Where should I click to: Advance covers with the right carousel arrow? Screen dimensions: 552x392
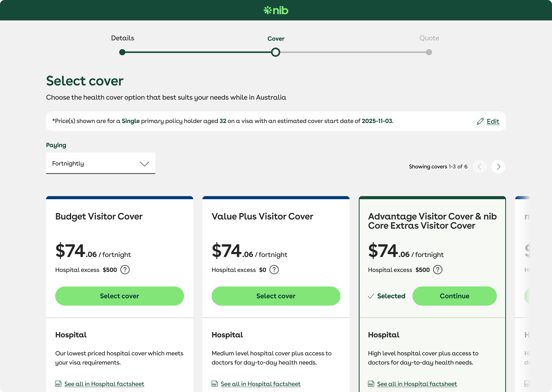498,167
